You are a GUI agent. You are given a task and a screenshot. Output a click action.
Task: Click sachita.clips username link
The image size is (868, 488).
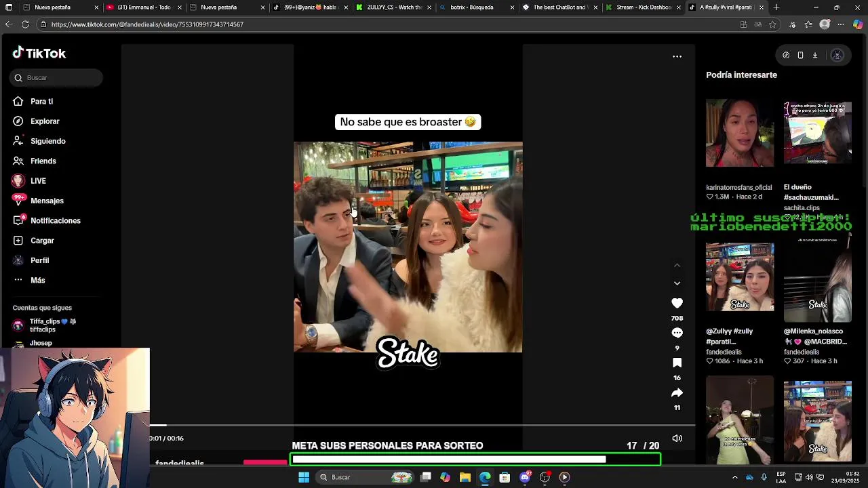click(x=802, y=208)
